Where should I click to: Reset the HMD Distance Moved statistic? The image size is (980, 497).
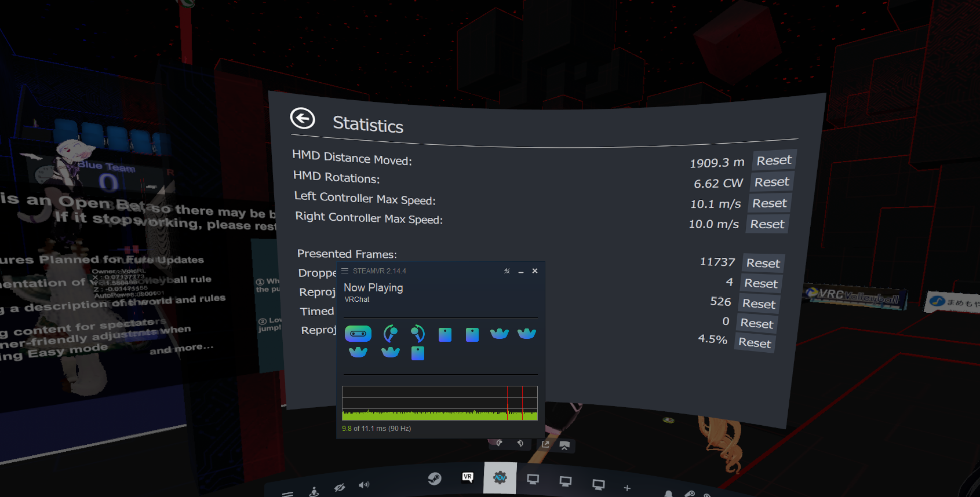pos(774,160)
